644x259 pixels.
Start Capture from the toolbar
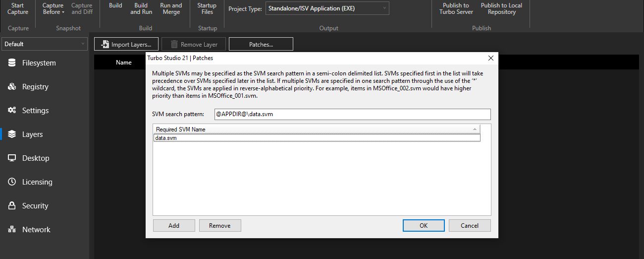coord(18,8)
